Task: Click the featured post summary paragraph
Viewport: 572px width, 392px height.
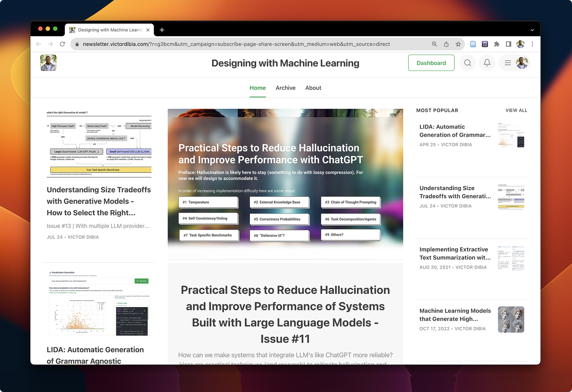Action: (x=285, y=358)
